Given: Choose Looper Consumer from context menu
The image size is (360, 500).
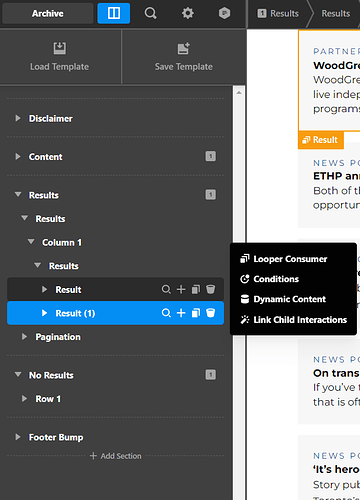Looking at the screenshot, I should [x=284, y=259].
